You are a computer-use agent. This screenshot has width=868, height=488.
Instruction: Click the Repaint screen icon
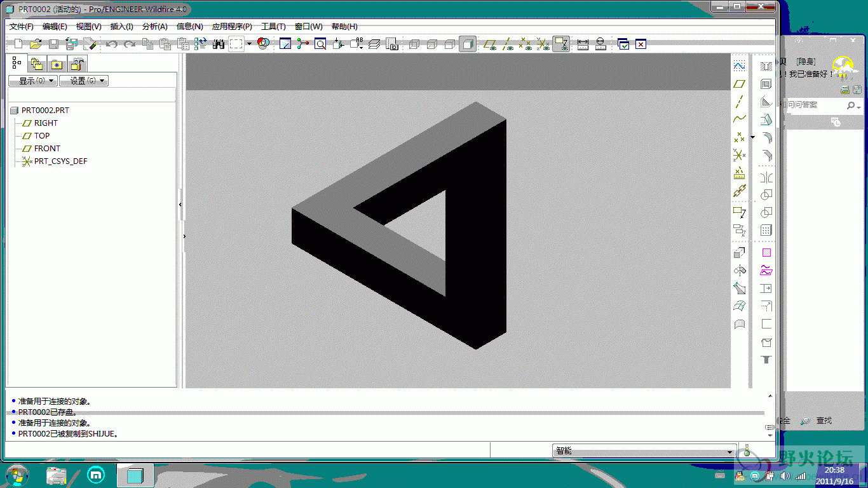[x=285, y=44]
